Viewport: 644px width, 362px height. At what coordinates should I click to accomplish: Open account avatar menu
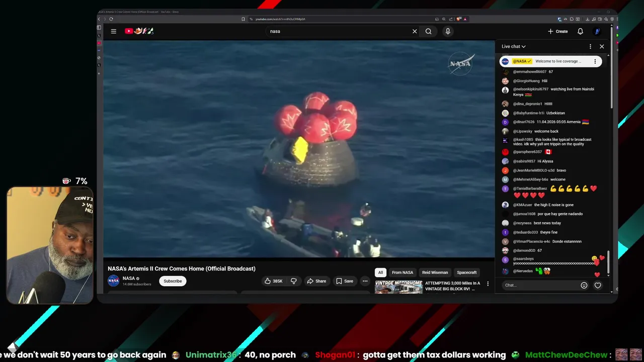597,31
